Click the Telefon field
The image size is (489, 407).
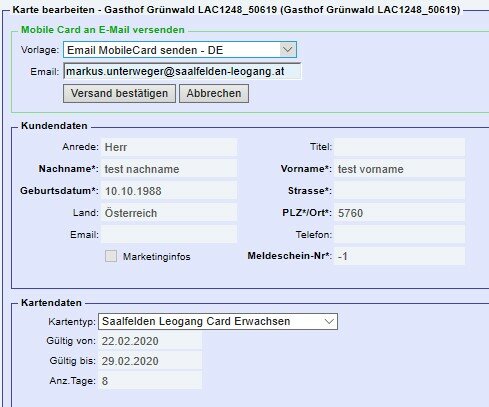(400, 235)
